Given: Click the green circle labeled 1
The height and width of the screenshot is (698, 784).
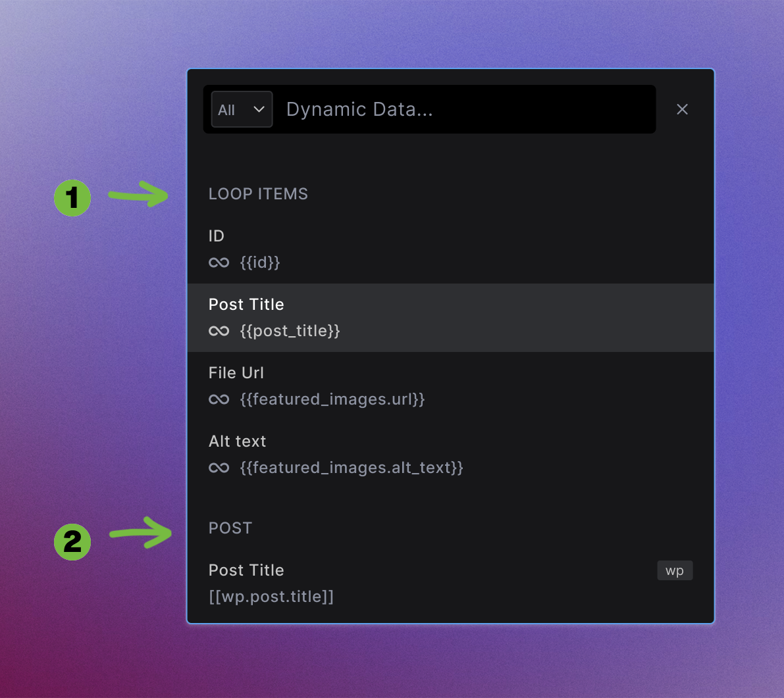Looking at the screenshot, I should point(72,198).
